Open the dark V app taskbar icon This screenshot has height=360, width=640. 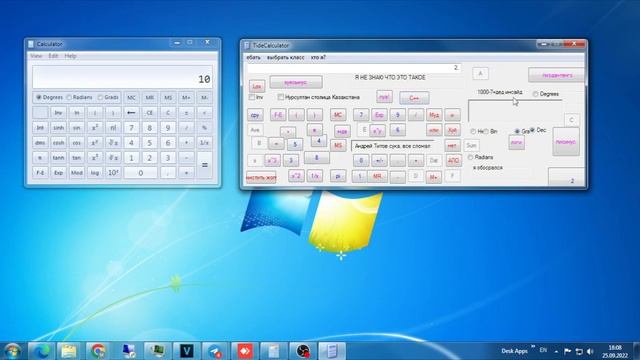[x=186, y=351]
